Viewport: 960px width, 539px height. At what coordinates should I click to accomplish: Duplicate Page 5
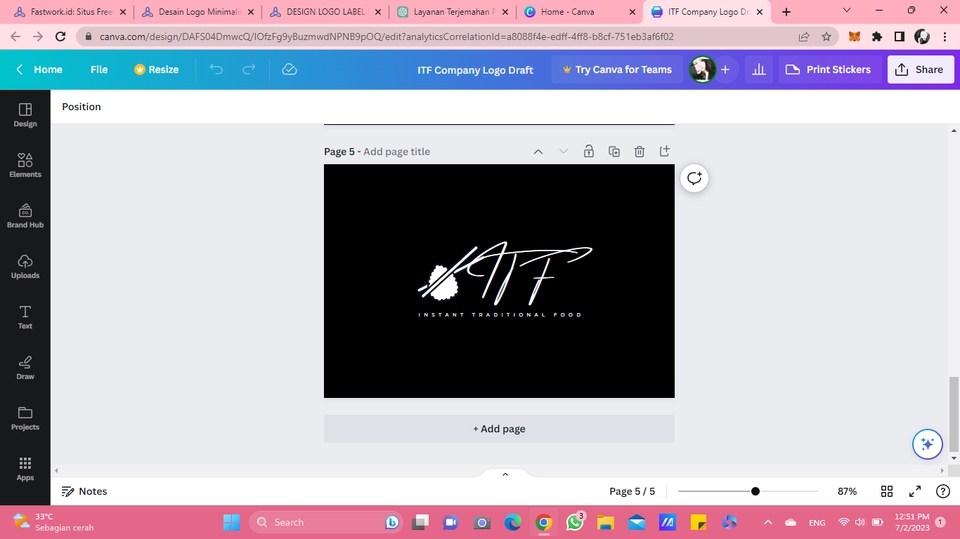pyautogui.click(x=614, y=151)
